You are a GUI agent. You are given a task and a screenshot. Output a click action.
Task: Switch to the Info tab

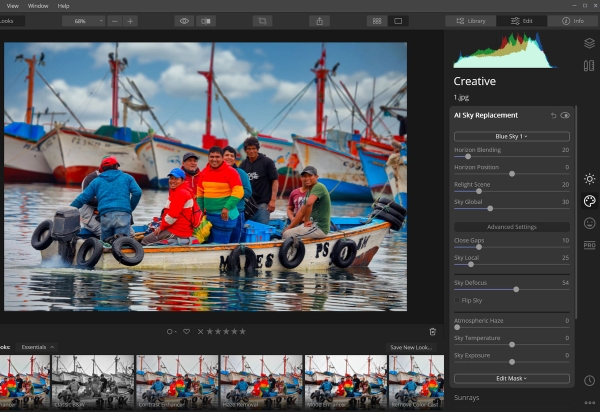[x=573, y=21]
